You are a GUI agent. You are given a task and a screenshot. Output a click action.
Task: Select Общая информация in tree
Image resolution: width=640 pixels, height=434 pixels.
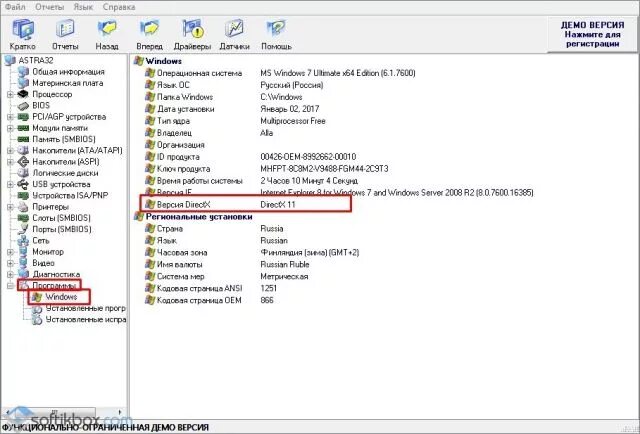(x=68, y=72)
